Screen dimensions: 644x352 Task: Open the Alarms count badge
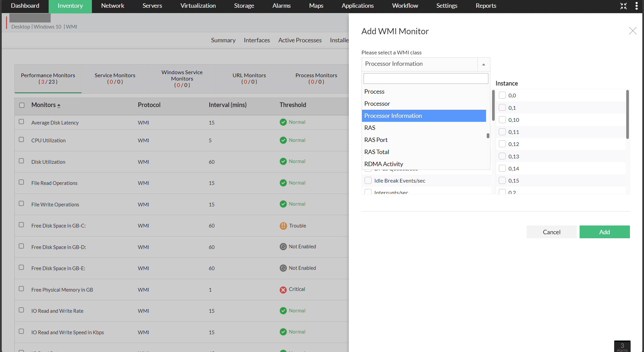coord(622,346)
